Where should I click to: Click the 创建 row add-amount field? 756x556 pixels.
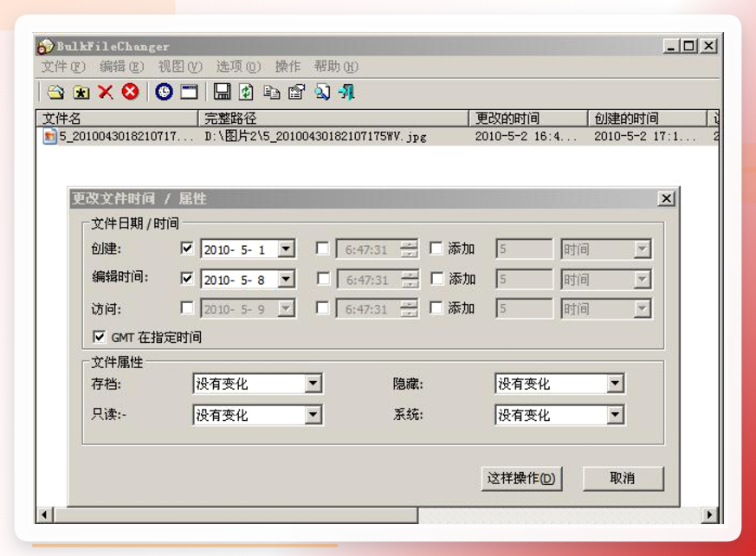click(x=524, y=249)
